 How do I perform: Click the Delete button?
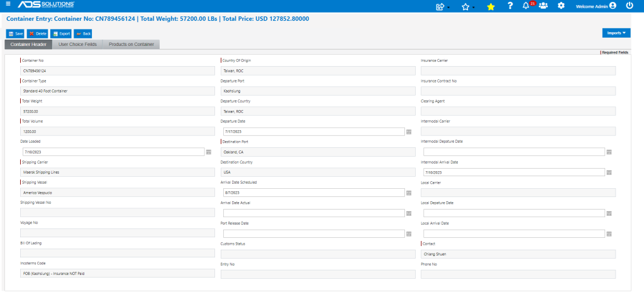click(x=38, y=34)
